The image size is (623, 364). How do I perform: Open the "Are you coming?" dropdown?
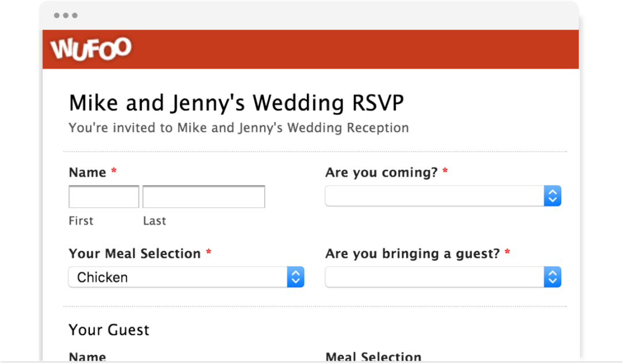442,196
